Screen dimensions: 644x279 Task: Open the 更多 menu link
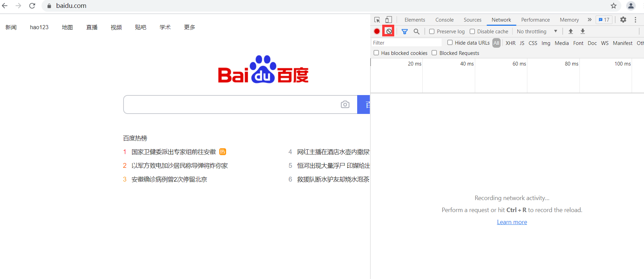tap(190, 27)
